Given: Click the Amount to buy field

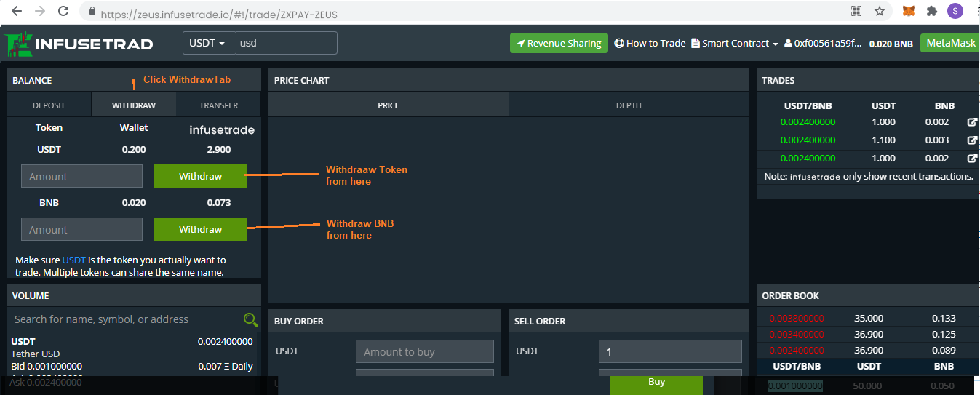Looking at the screenshot, I should tap(425, 351).
